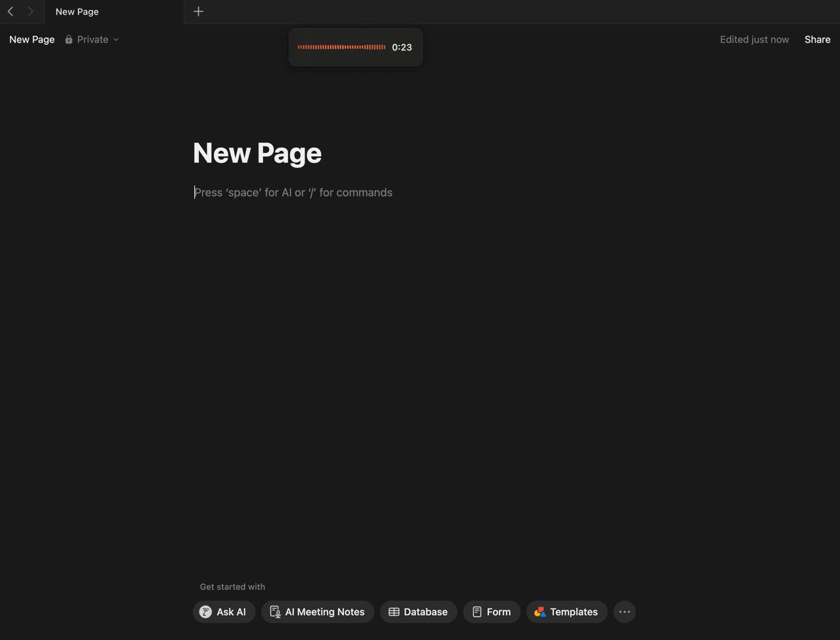The image size is (840, 640).
Task: Open a new tab with the plus icon
Action: point(198,11)
